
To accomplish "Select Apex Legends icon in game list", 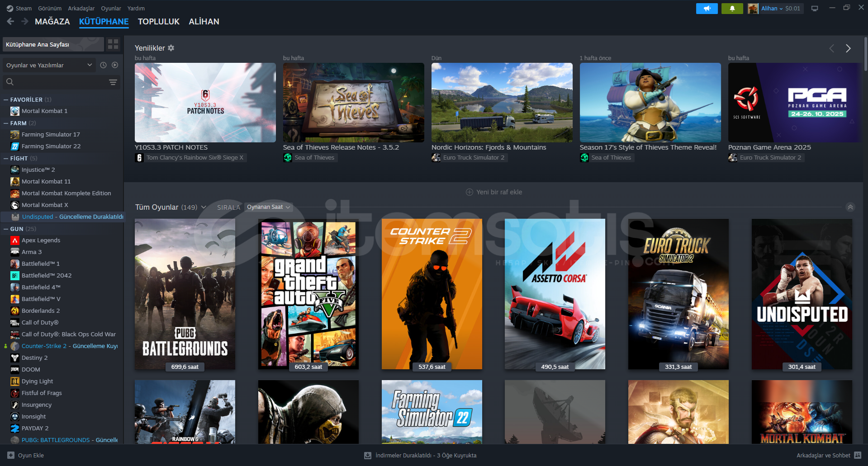I will (15, 240).
